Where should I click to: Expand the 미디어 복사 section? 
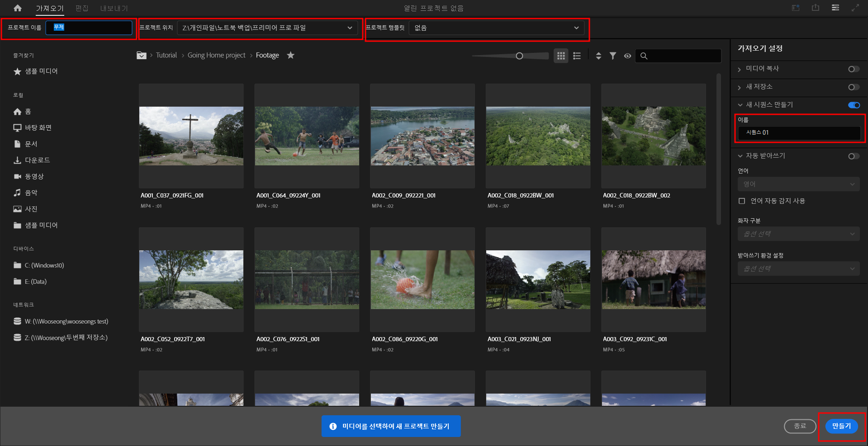point(740,69)
